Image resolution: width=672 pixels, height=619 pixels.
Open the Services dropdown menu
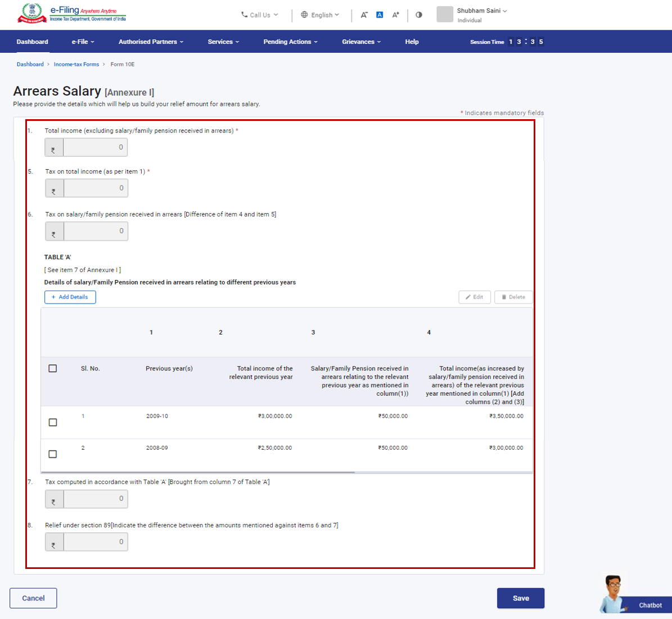[223, 41]
